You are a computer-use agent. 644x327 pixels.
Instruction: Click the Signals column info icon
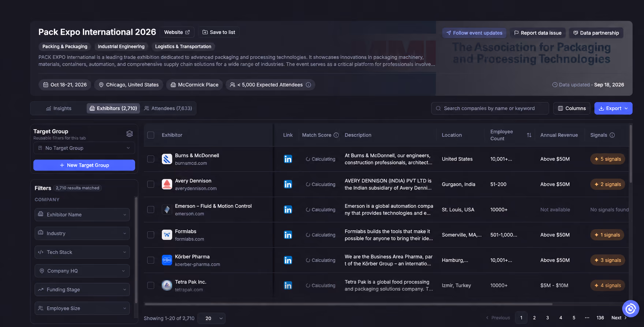click(612, 135)
